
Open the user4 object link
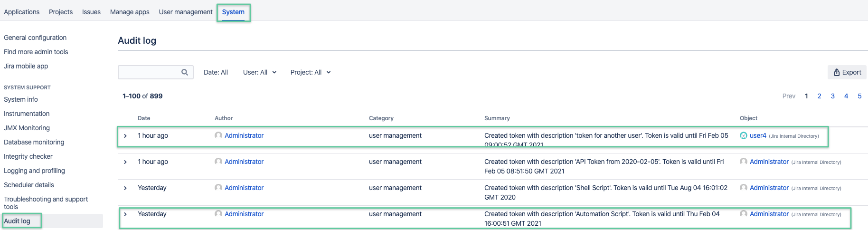[758, 135]
